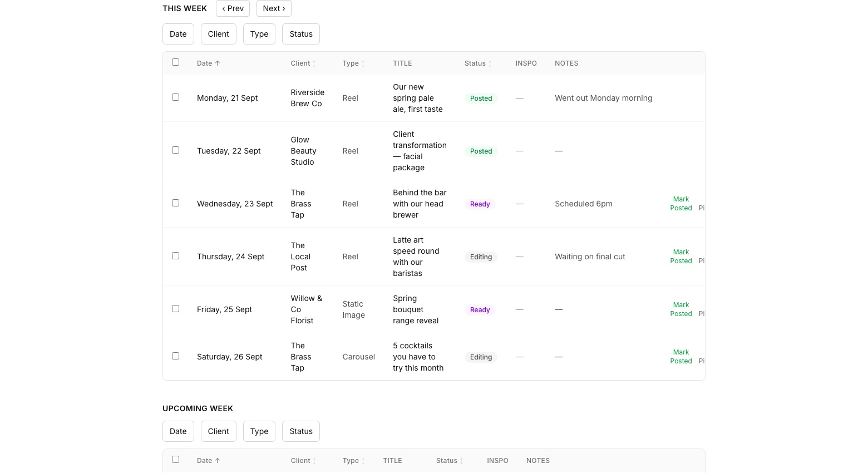
Task: Mark the Saturday, 26 Sept carousel as posted
Action: click(681, 357)
